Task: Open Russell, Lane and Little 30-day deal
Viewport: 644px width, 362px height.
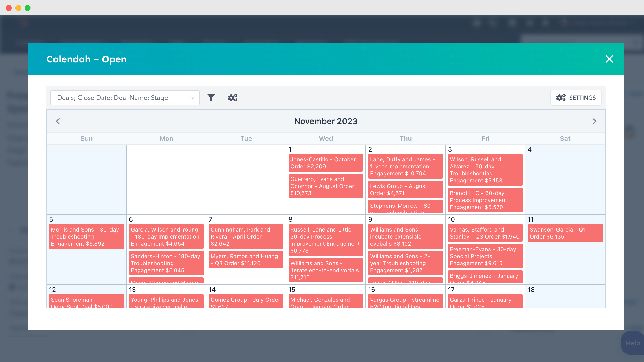Action: point(326,240)
